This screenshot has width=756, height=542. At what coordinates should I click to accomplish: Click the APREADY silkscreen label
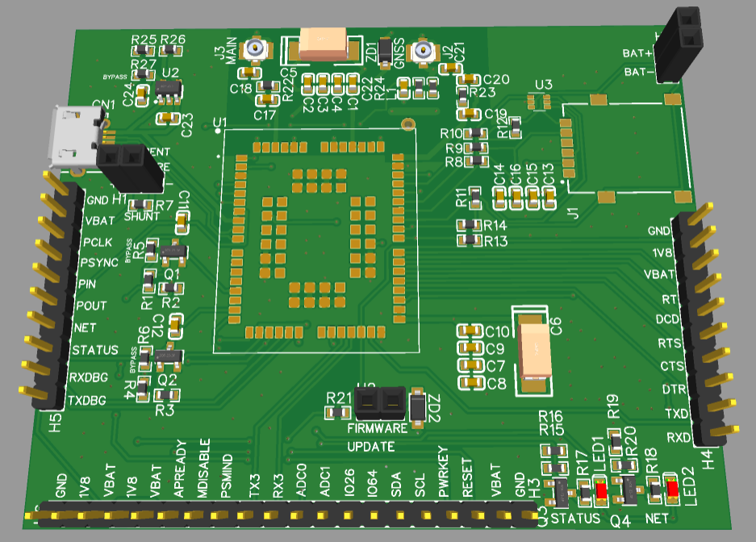coord(180,469)
